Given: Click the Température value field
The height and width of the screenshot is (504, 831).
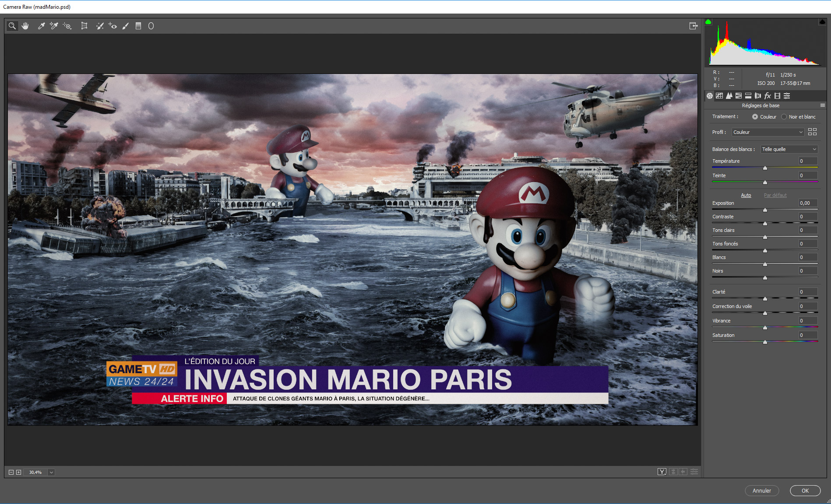Looking at the screenshot, I should point(808,161).
